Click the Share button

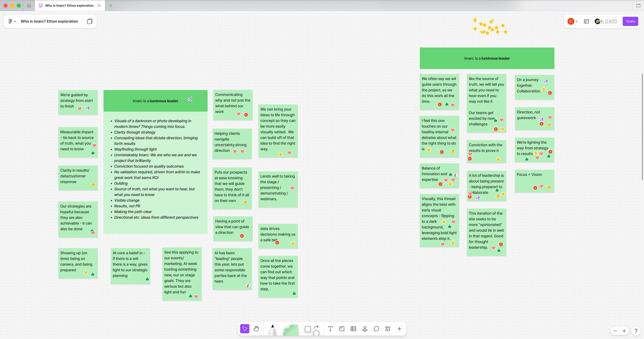[630, 21]
